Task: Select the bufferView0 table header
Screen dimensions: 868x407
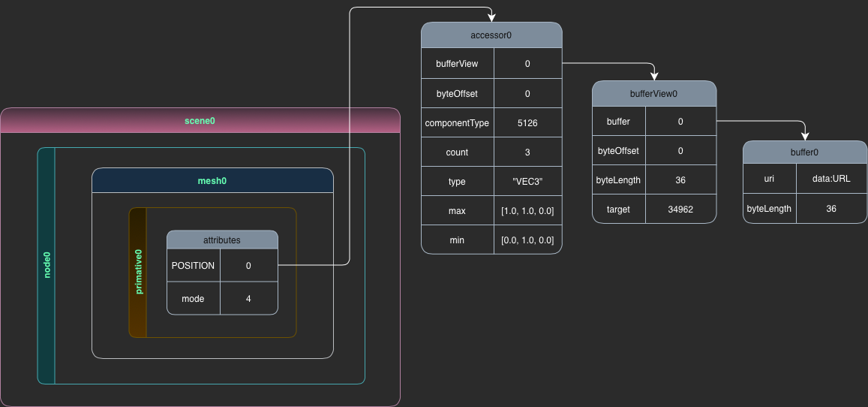Action: pos(653,94)
